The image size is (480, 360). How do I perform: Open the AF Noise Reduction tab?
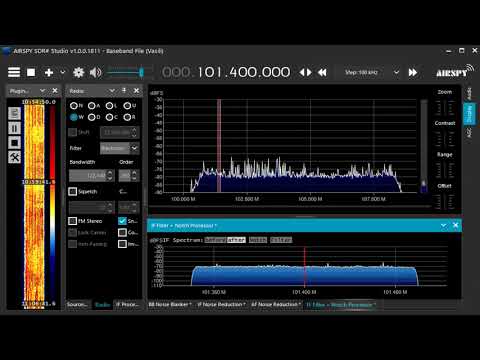click(276, 304)
